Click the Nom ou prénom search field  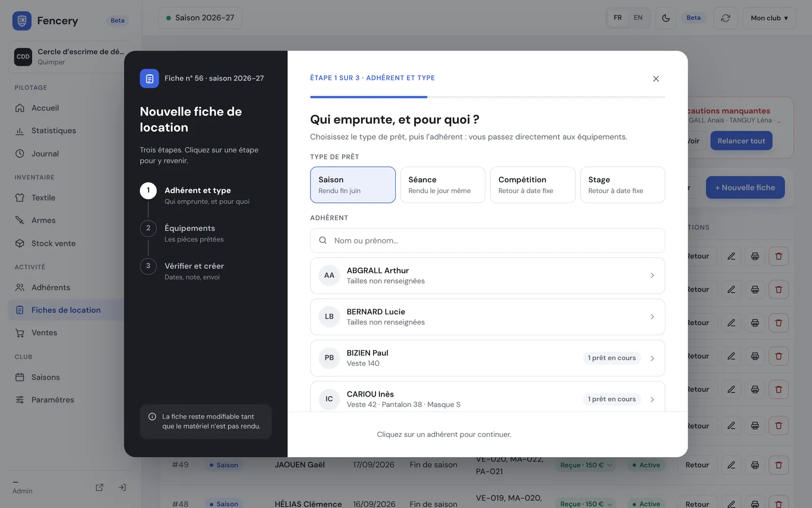pos(488,241)
